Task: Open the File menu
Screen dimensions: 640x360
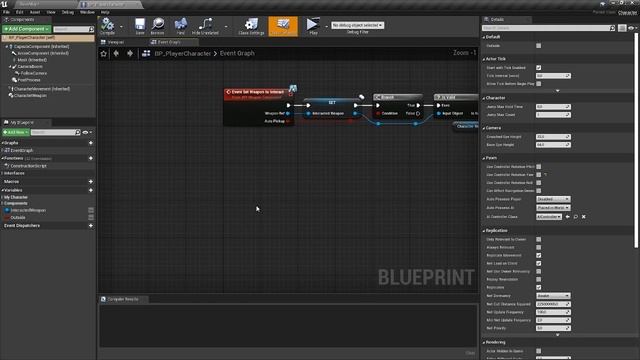Action: [6, 12]
